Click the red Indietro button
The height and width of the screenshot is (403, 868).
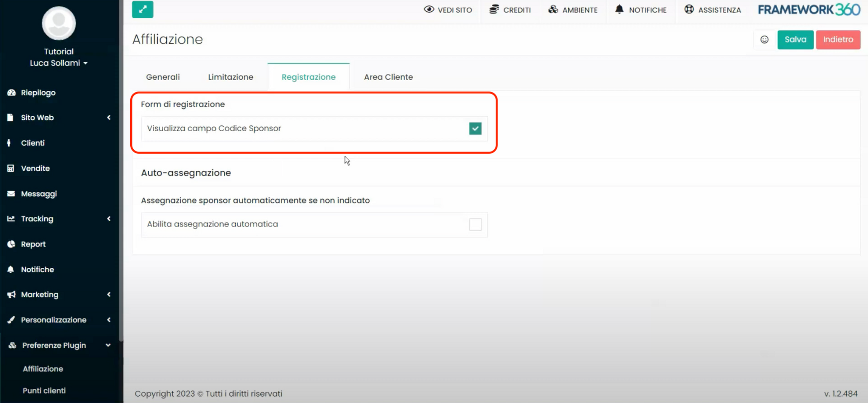[x=838, y=40]
